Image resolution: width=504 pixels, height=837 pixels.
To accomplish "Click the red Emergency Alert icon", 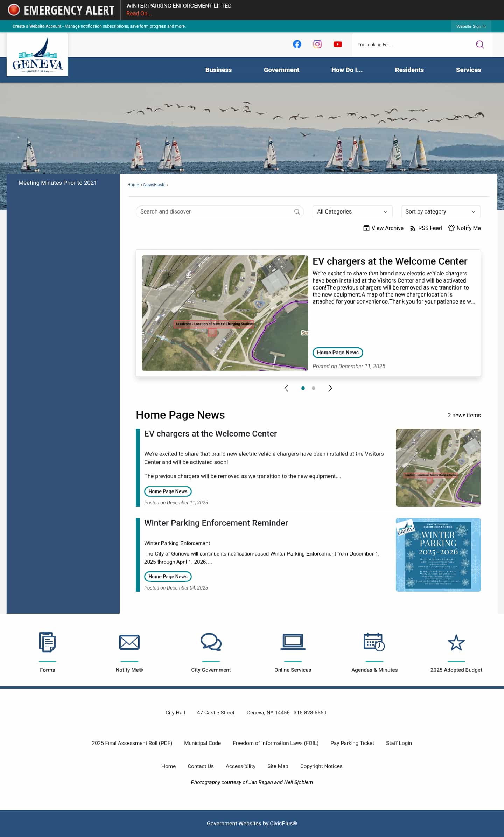I will [14, 10].
